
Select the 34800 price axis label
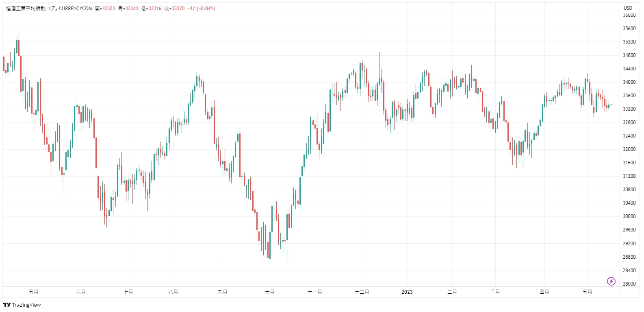(x=629, y=55)
